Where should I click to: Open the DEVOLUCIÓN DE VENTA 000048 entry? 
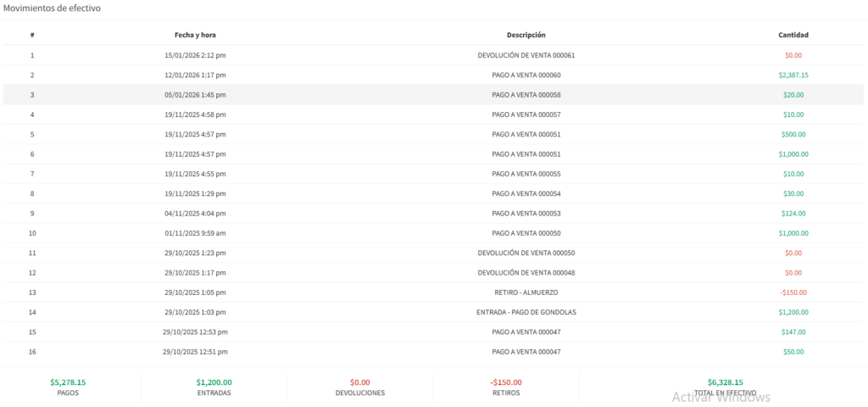click(526, 273)
